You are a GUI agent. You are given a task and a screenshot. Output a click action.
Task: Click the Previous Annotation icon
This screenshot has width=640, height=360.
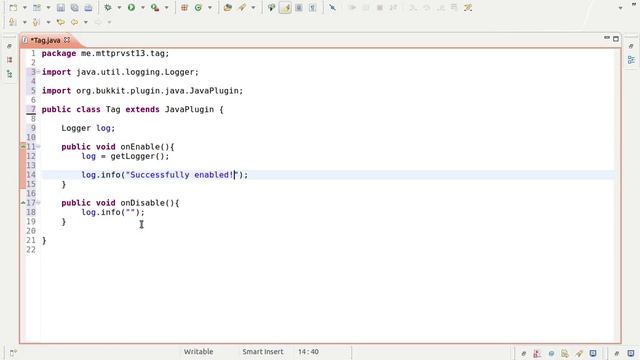(36, 22)
